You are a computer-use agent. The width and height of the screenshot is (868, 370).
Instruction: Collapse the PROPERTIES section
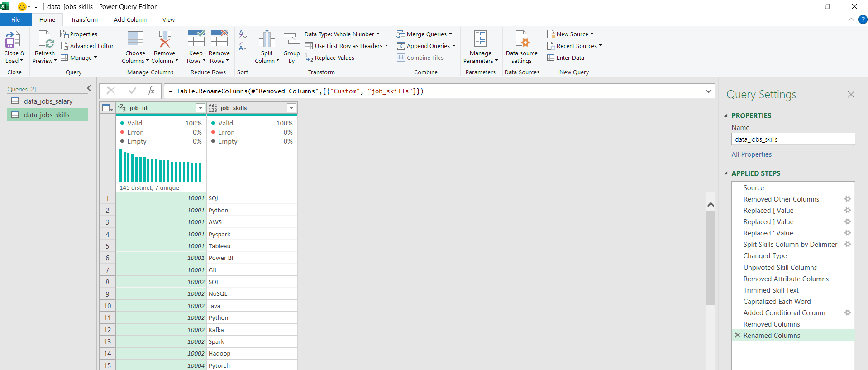pyautogui.click(x=726, y=115)
